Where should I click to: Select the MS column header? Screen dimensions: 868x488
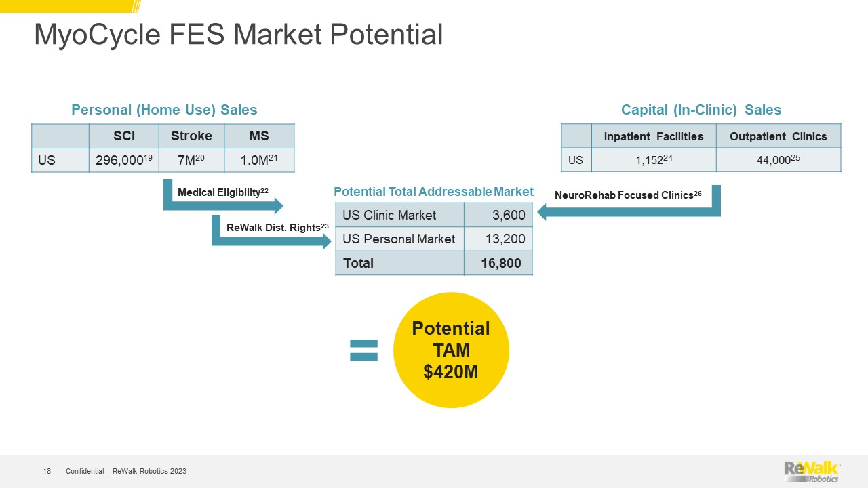(259, 136)
